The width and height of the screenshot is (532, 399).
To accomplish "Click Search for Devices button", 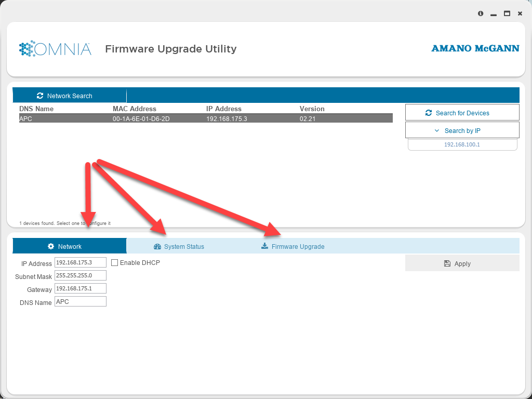I will [462, 112].
